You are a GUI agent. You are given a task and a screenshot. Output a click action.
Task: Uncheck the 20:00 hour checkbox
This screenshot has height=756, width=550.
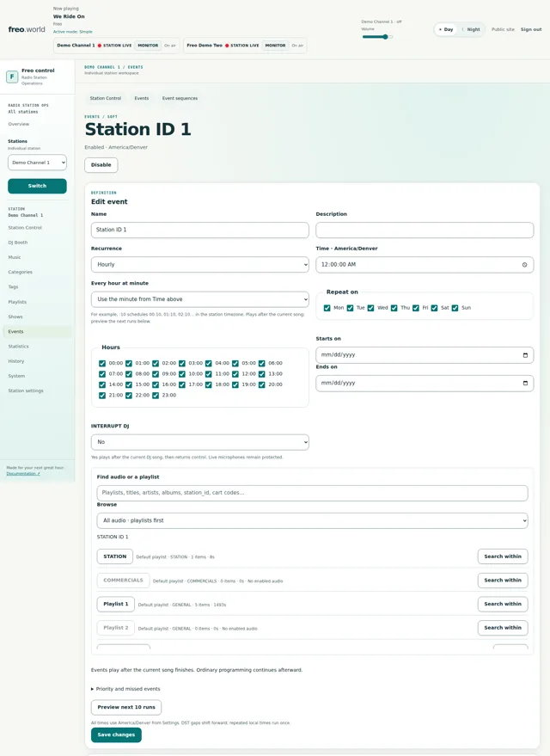pyautogui.click(x=261, y=384)
